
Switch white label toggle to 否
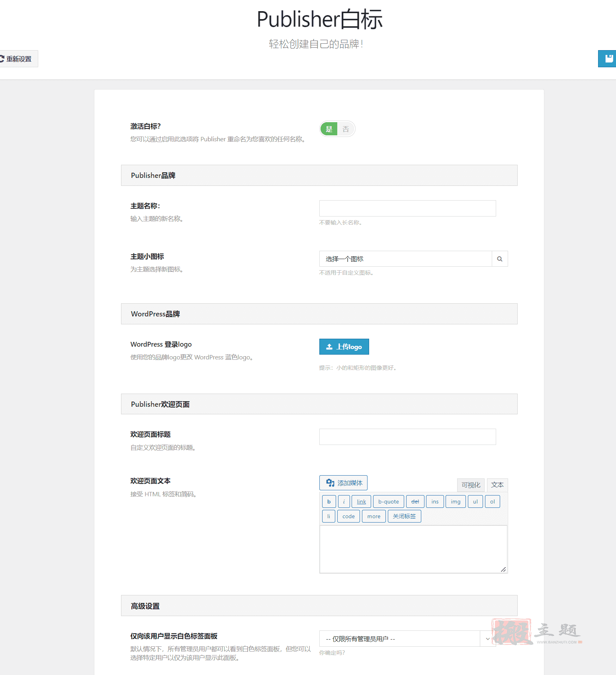coord(346,129)
